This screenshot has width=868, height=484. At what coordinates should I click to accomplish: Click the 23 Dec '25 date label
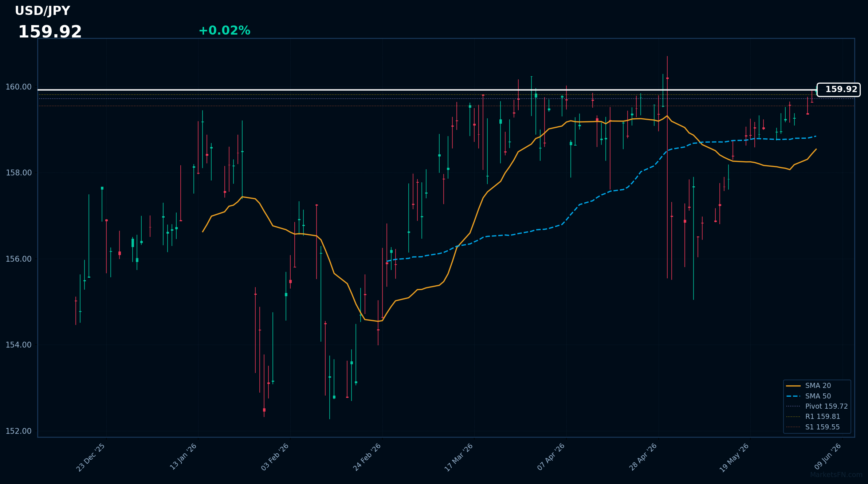pyautogui.click(x=91, y=457)
